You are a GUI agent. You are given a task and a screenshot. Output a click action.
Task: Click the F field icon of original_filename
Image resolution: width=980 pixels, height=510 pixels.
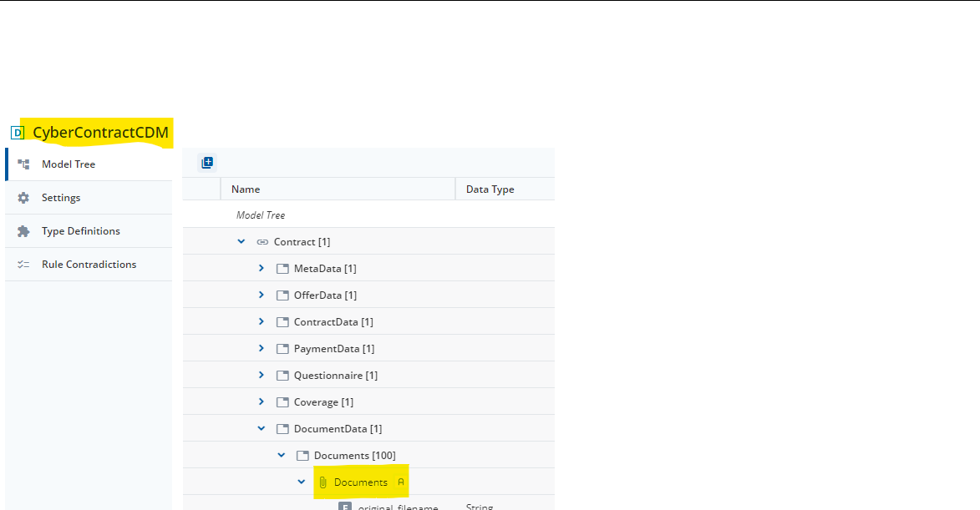click(x=345, y=507)
